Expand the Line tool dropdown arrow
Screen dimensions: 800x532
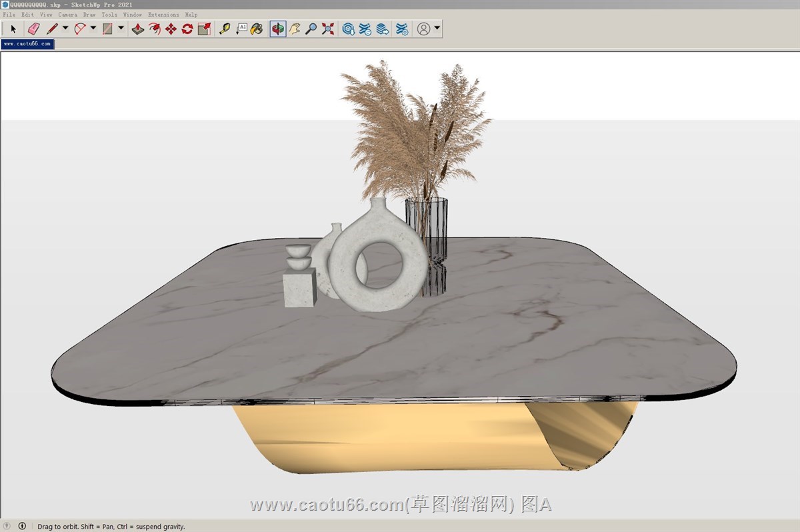point(65,28)
